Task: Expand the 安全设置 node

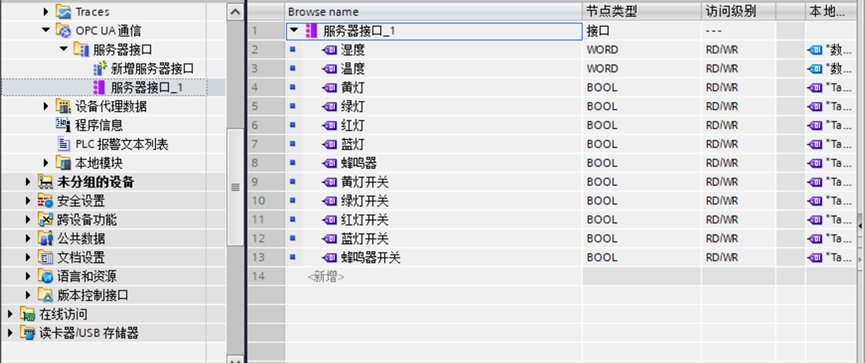Action: (x=28, y=201)
